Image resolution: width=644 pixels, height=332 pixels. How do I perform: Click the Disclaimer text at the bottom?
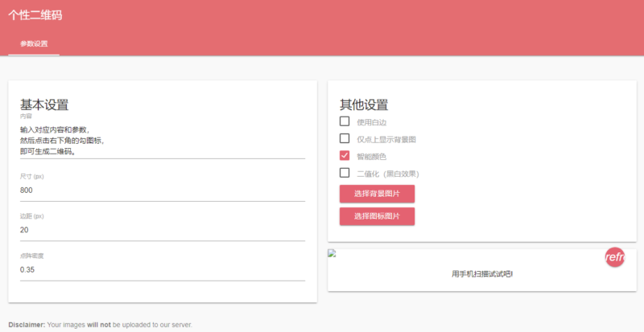(x=100, y=325)
